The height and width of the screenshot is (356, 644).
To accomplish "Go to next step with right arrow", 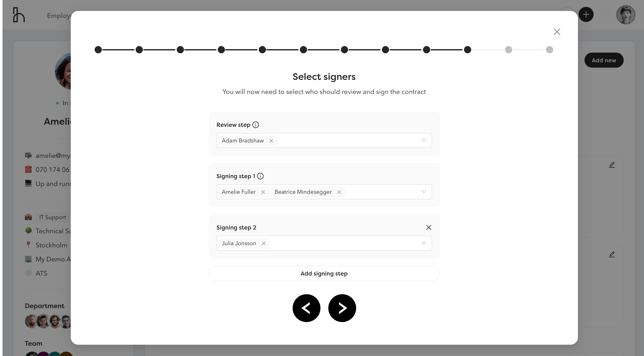I will click(x=342, y=308).
